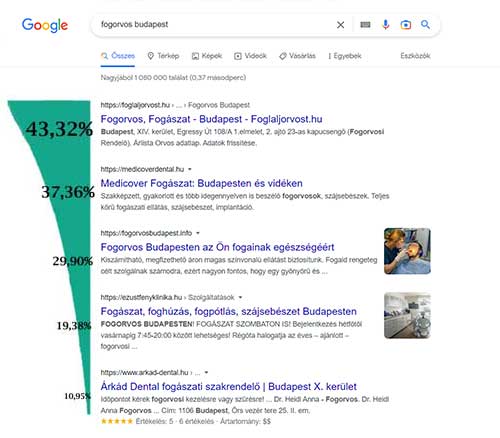The image size is (500, 438).
Task: Click the dentist treating patient thumbnail
Action: coord(407,251)
